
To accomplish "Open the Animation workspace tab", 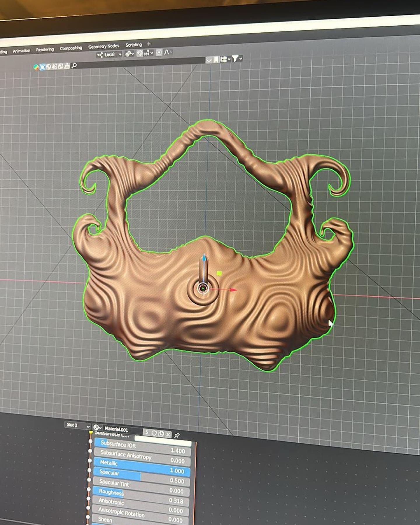I will click(x=21, y=51).
